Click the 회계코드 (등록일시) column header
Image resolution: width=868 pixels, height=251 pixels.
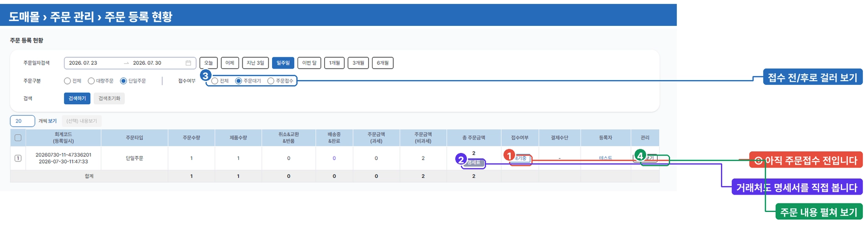(63, 138)
